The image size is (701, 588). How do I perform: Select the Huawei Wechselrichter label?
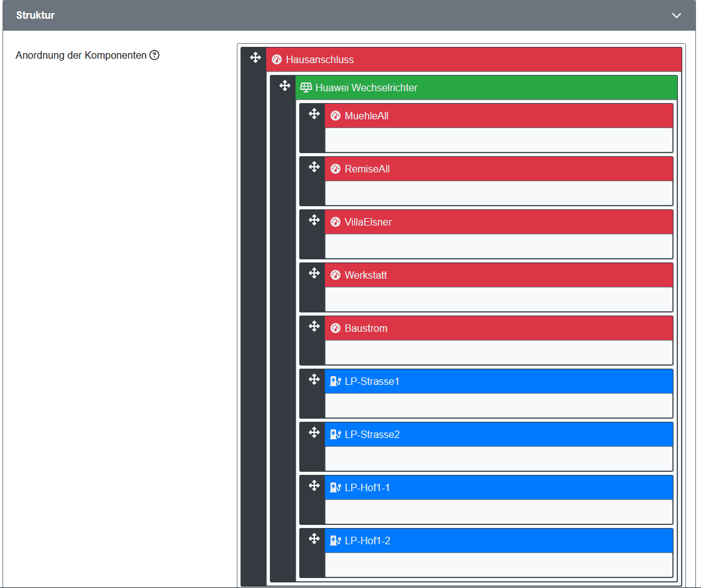click(x=366, y=87)
